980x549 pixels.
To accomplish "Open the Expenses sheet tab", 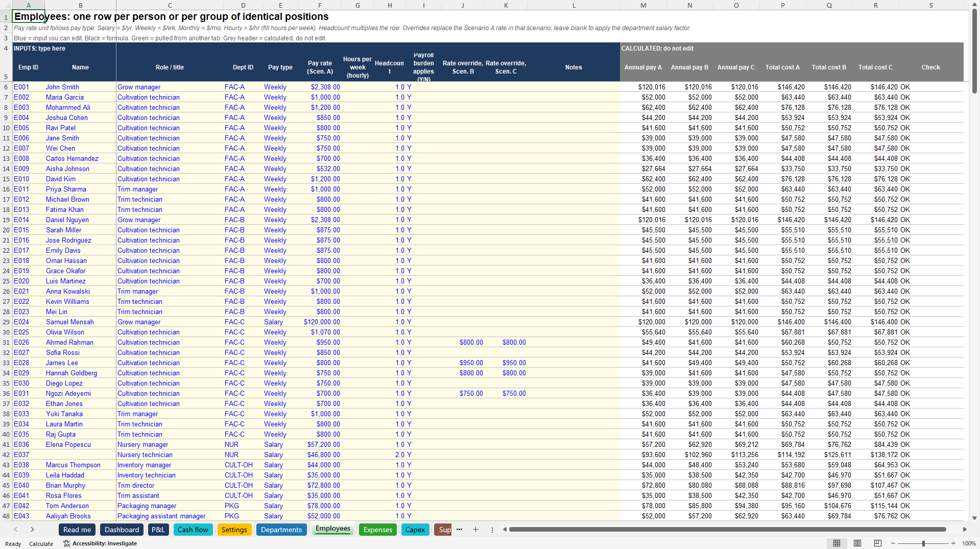I will coord(378,530).
